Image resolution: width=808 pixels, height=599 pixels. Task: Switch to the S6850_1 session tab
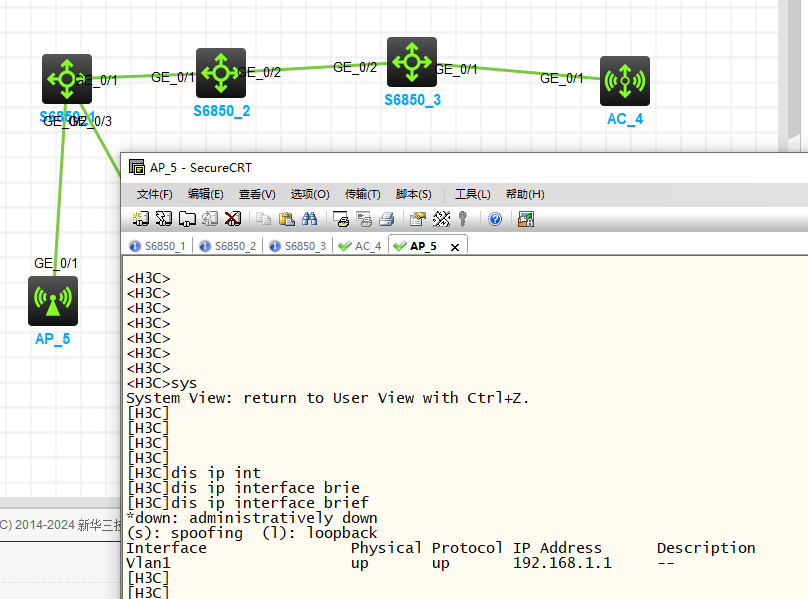click(158, 246)
